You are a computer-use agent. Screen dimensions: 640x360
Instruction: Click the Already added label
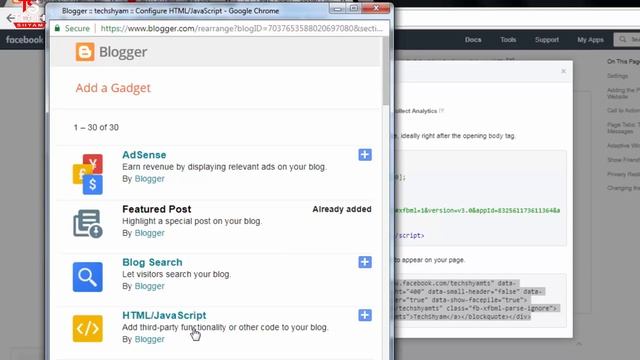point(342,209)
